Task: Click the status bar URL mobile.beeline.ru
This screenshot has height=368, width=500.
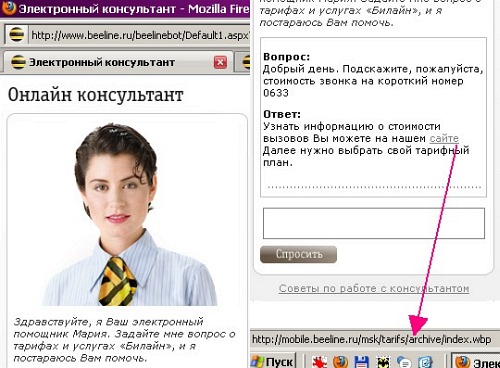Action: [x=371, y=339]
